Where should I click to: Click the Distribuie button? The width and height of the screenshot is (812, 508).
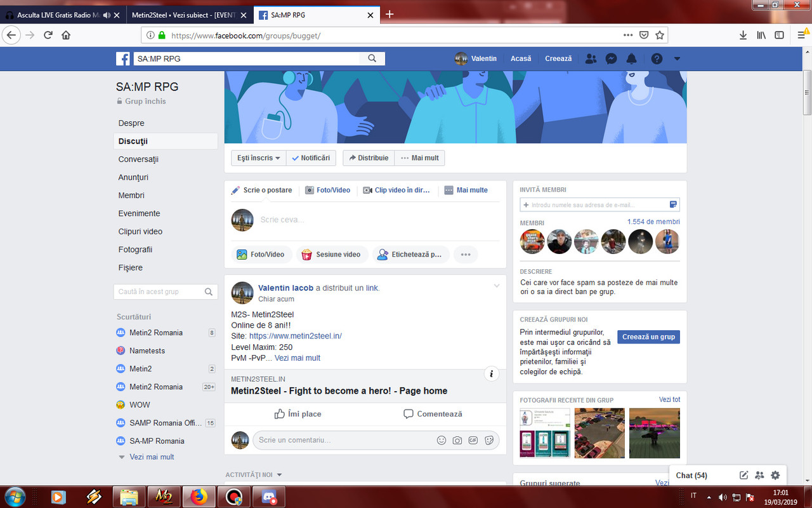click(369, 158)
